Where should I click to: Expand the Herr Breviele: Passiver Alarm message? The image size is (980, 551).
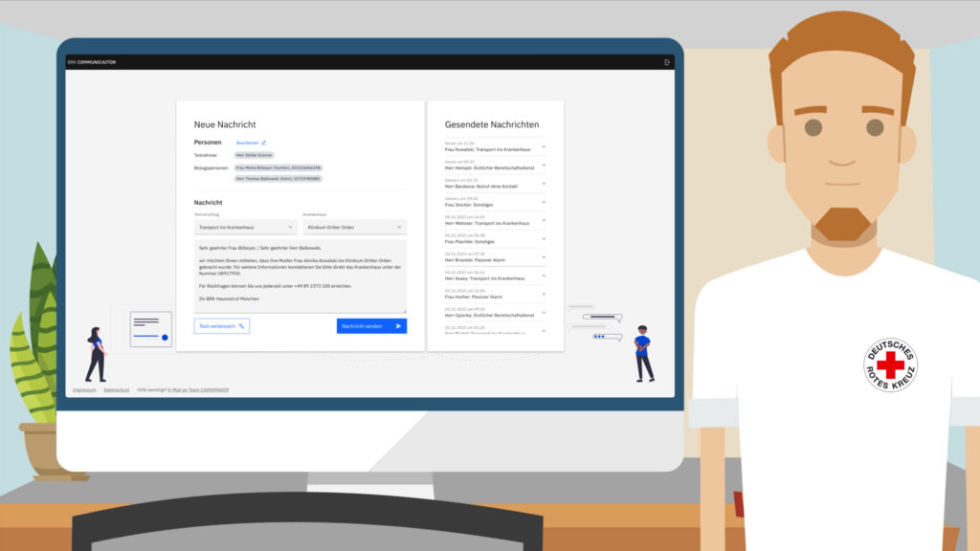point(544,257)
